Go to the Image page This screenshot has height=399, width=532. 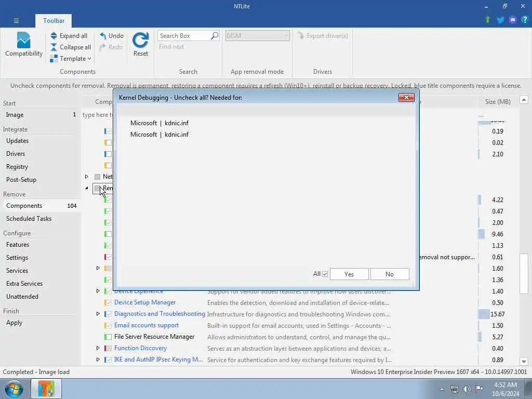point(41,115)
